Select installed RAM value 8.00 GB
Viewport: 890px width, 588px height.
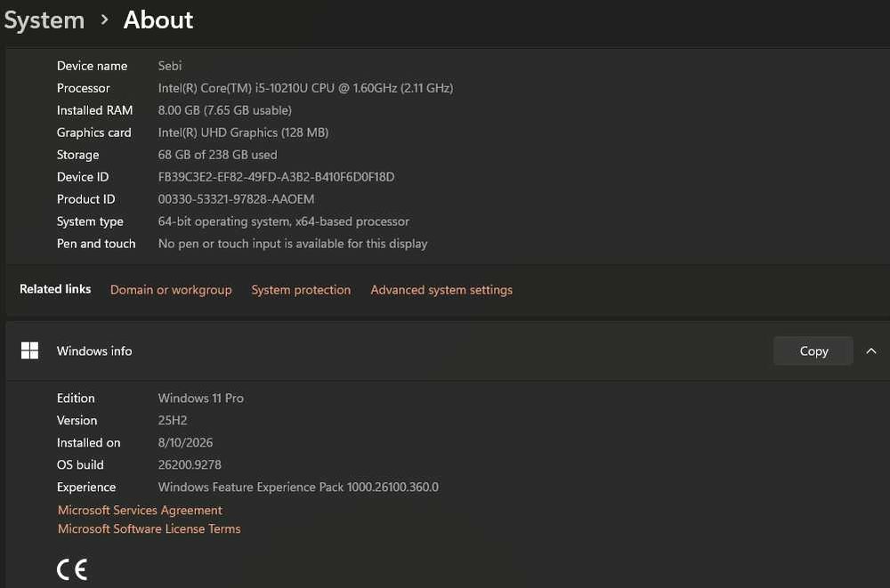pyautogui.click(x=225, y=110)
